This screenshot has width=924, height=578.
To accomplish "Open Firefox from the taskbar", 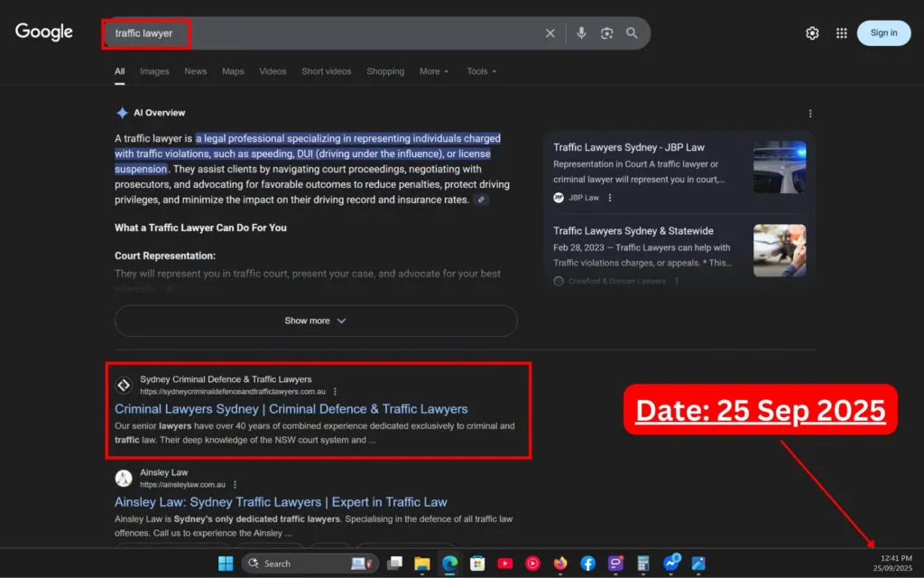I will [x=560, y=564].
